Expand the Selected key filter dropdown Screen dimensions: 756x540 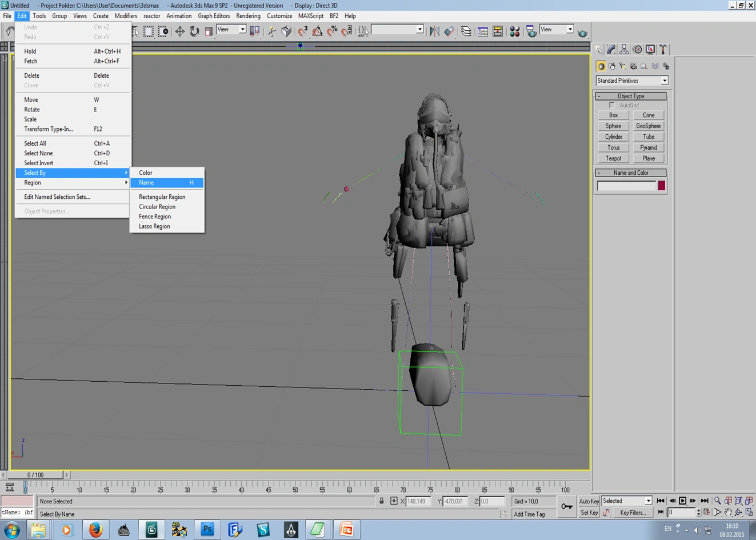click(648, 501)
